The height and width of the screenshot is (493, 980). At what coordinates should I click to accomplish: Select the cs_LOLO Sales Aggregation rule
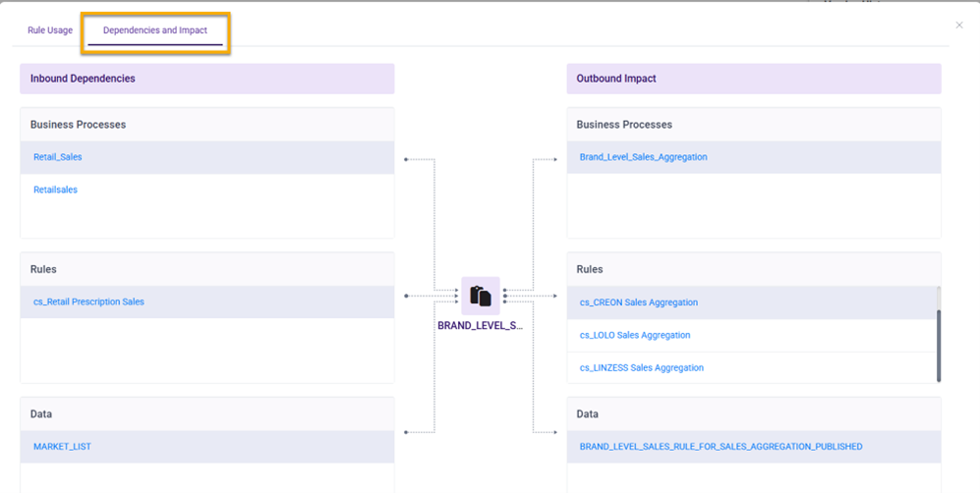pos(634,335)
